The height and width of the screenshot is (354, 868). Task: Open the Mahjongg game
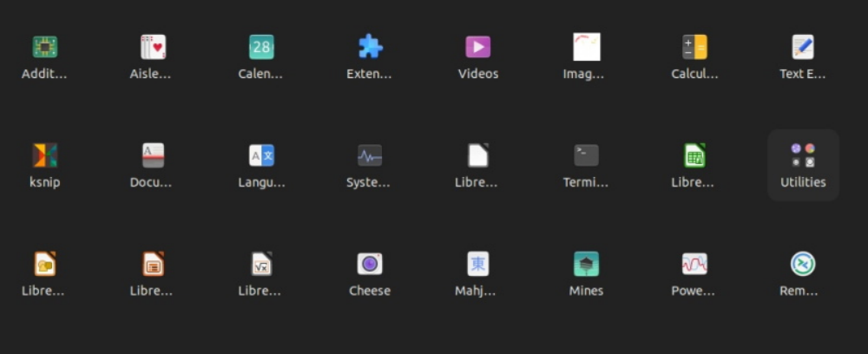[478, 264]
